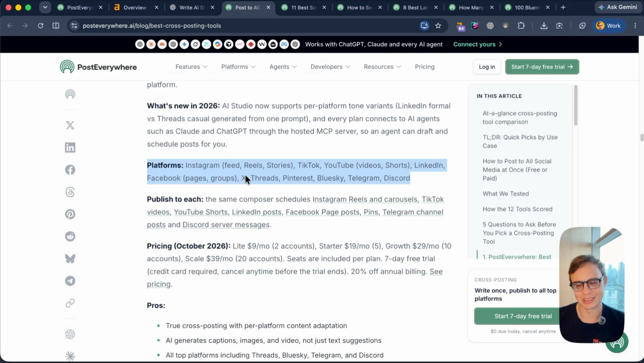View site information icon in address bar
The height and width of the screenshot is (363, 644).
point(74,26)
